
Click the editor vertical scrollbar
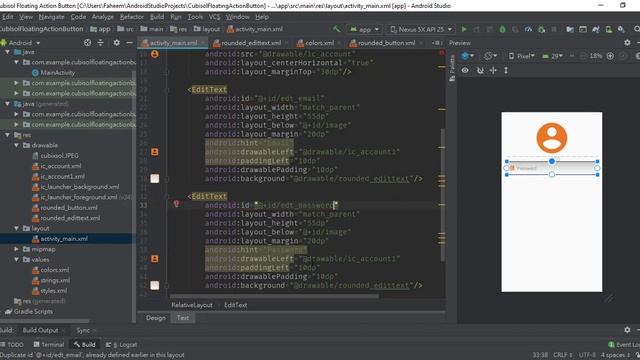(442, 195)
